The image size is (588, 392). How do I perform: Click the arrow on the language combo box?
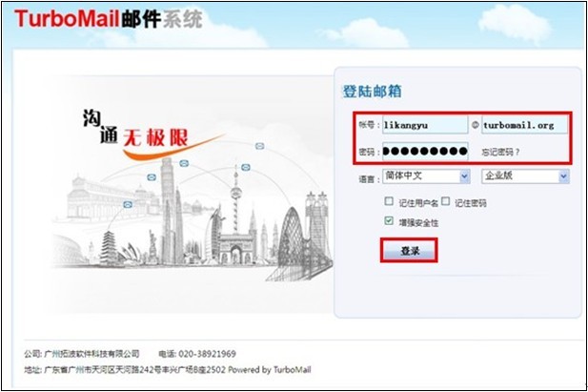465,176
